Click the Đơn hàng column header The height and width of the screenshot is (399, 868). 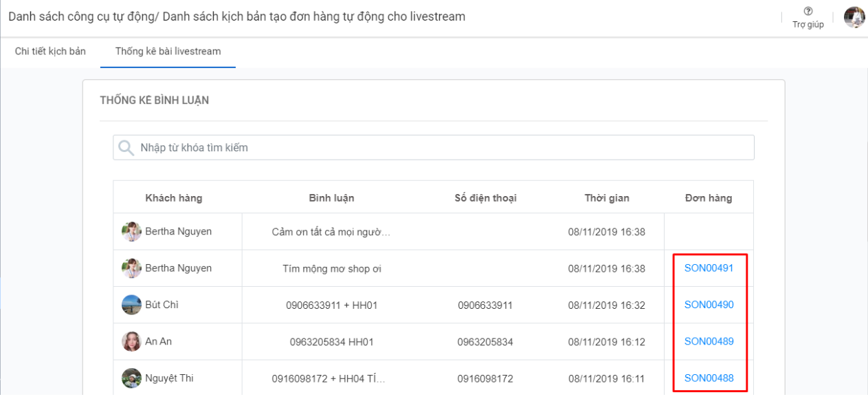pyautogui.click(x=709, y=198)
